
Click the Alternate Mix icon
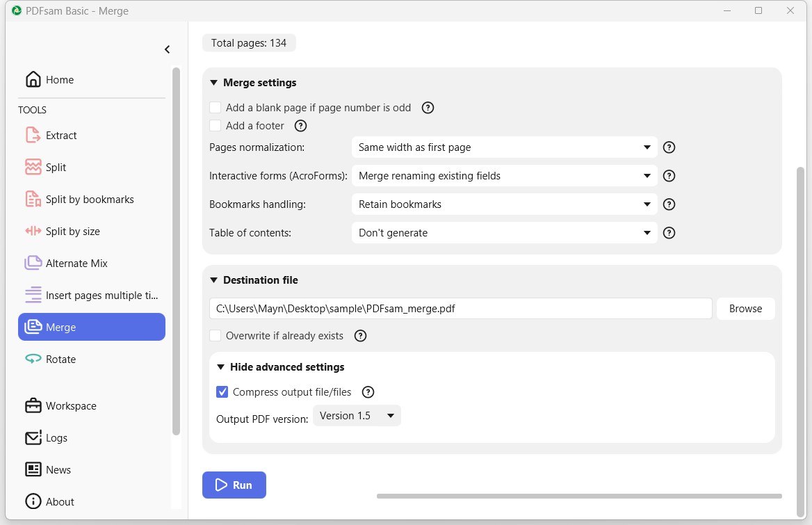(x=33, y=264)
